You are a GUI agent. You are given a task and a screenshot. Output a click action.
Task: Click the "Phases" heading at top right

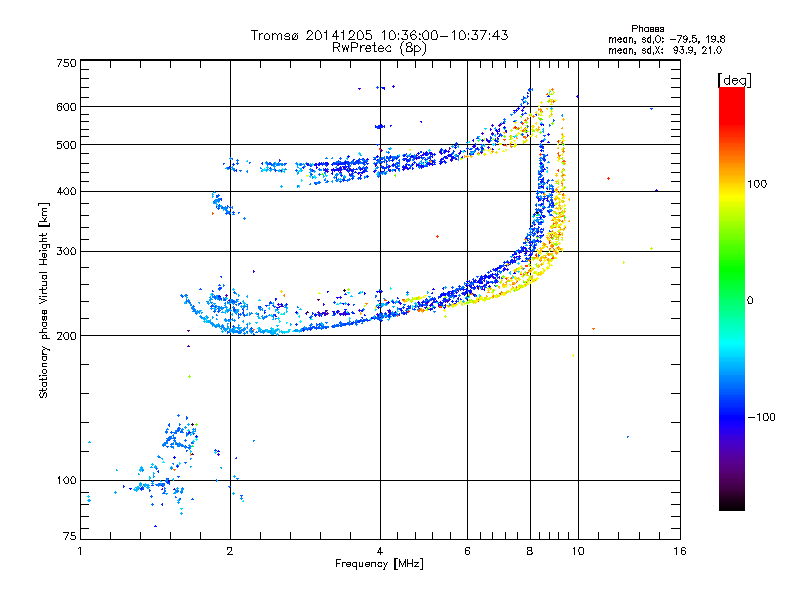(647, 29)
